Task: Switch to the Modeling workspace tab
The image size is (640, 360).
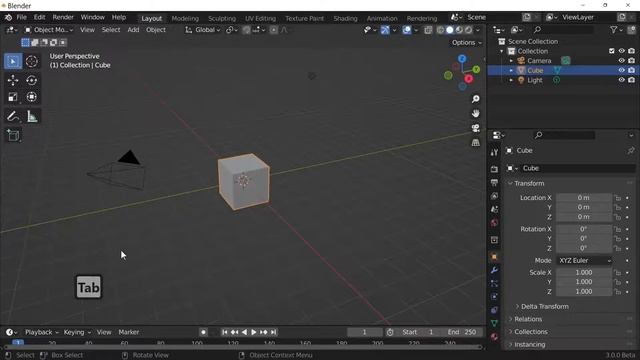Action: 185,18
